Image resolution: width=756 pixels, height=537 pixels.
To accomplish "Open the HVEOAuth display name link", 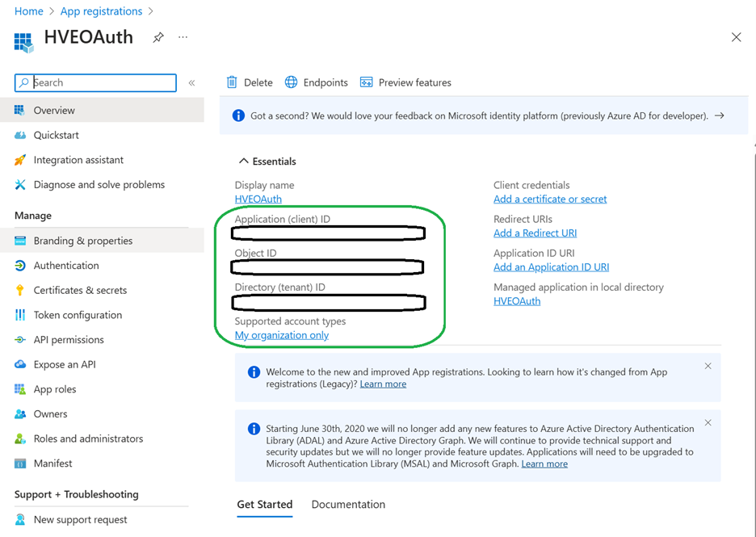I will (258, 199).
